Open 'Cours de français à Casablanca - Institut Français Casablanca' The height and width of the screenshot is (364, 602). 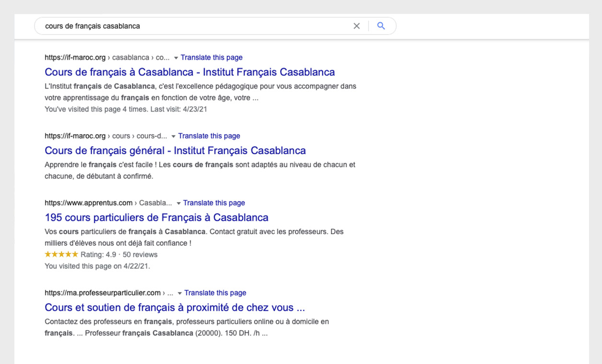click(190, 72)
